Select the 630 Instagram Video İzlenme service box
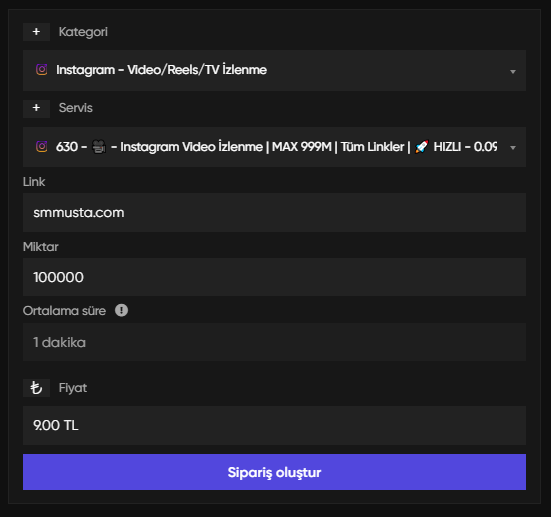The width and height of the screenshot is (551, 517). point(274,147)
